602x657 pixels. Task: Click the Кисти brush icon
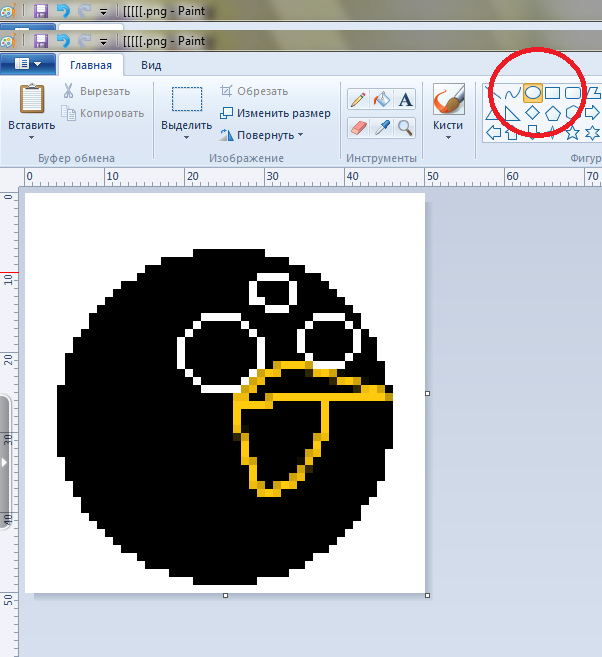tap(449, 99)
